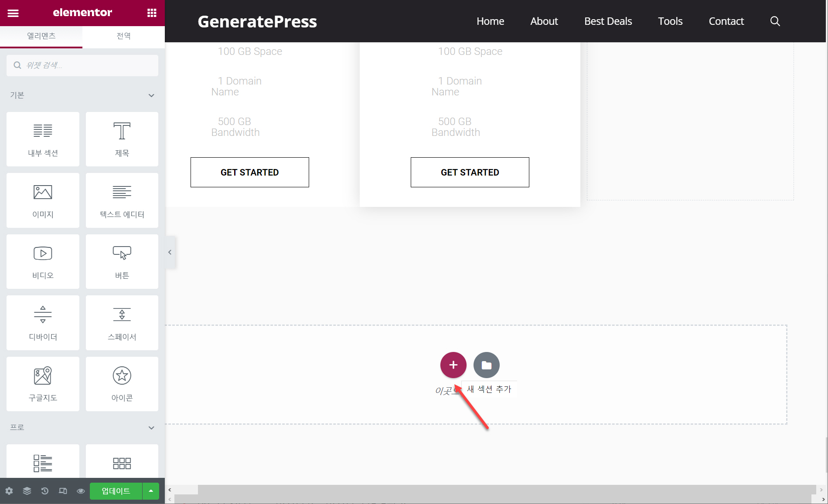Image resolution: width=828 pixels, height=504 pixels.
Task: Open the About menu link
Action: coord(544,21)
